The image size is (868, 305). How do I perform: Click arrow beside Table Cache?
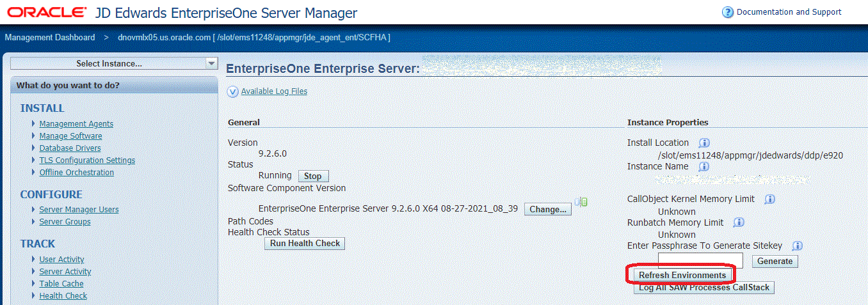tap(33, 283)
